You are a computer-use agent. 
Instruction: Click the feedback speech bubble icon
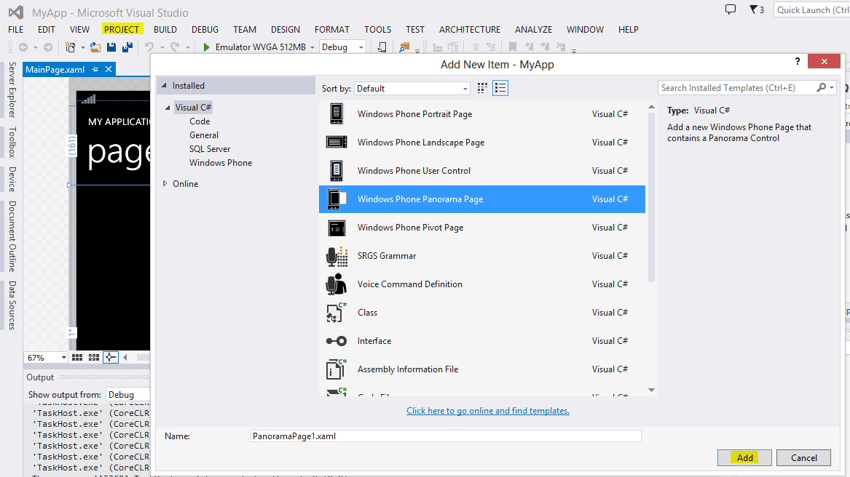point(730,10)
